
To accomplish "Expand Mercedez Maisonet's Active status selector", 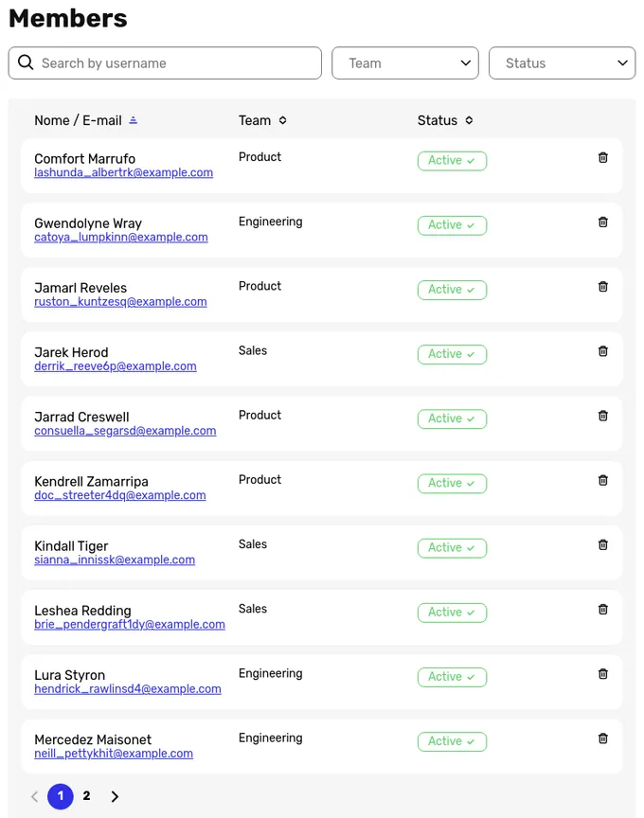I will coord(452,742).
